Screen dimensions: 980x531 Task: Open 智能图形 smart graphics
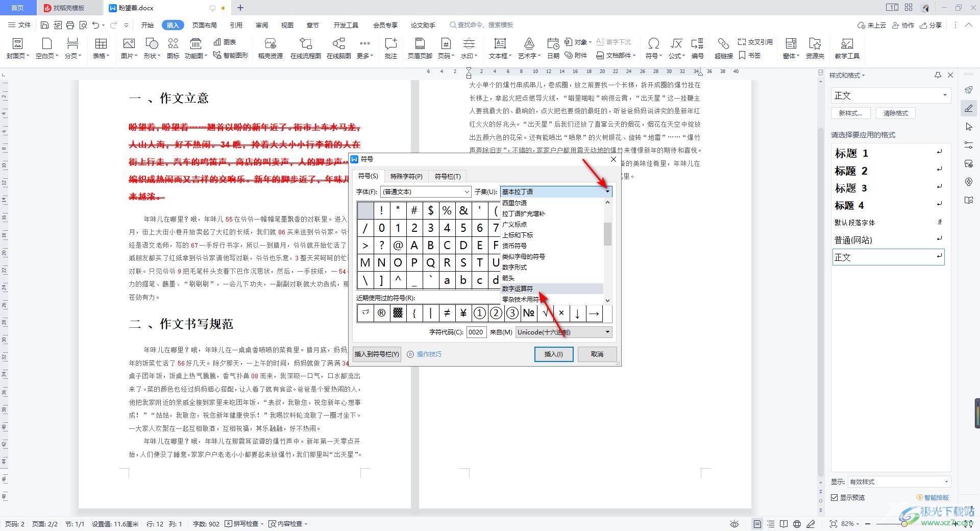pyautogui.click(x=231, y=55)
